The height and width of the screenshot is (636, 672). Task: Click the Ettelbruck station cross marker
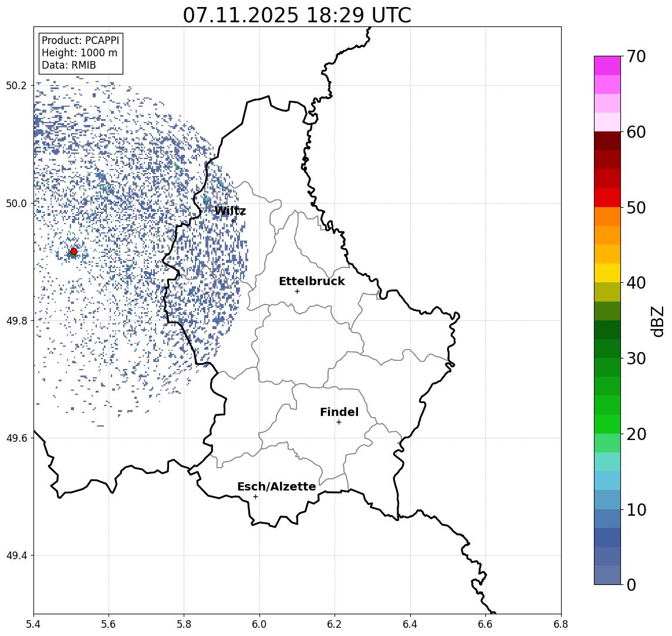tap(297, 292)
